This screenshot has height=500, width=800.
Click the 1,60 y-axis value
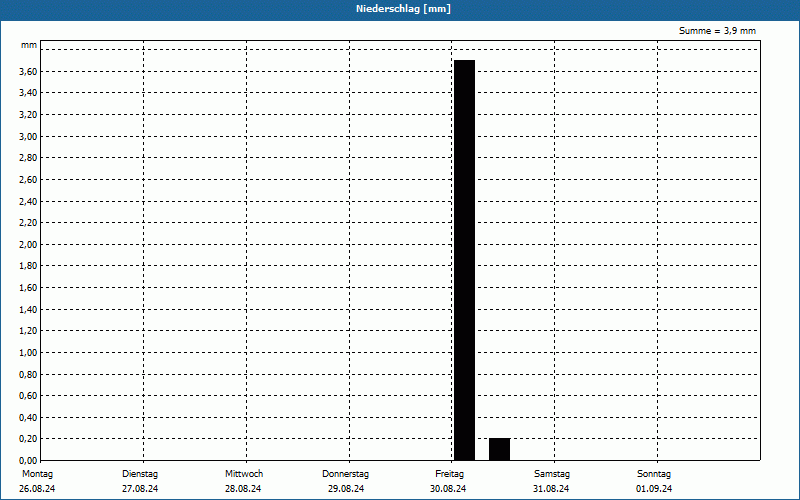point(28,288)
